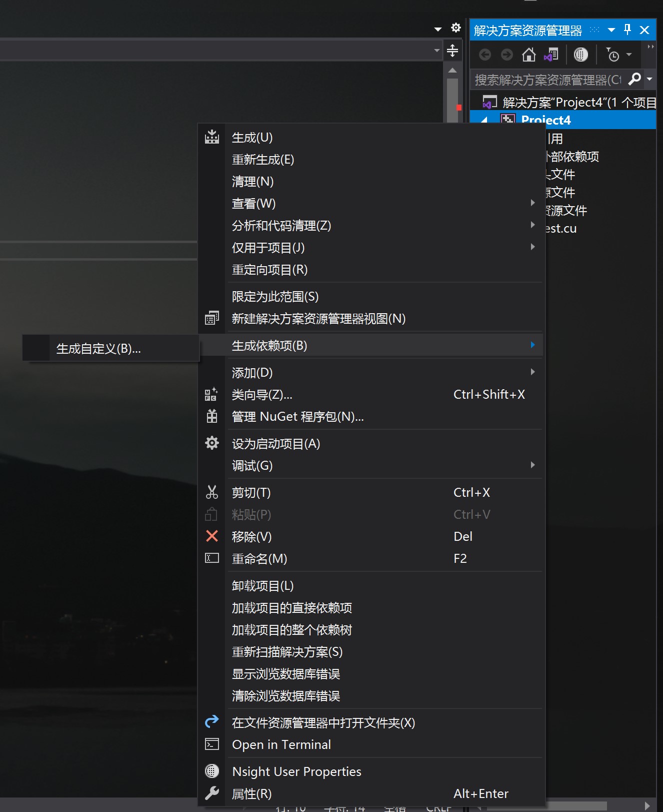Click the Home icon in Solution Explorer toolbar
The width and height of the screenshot is (663, 812).
pyautogui.click(x=528, y=55)
